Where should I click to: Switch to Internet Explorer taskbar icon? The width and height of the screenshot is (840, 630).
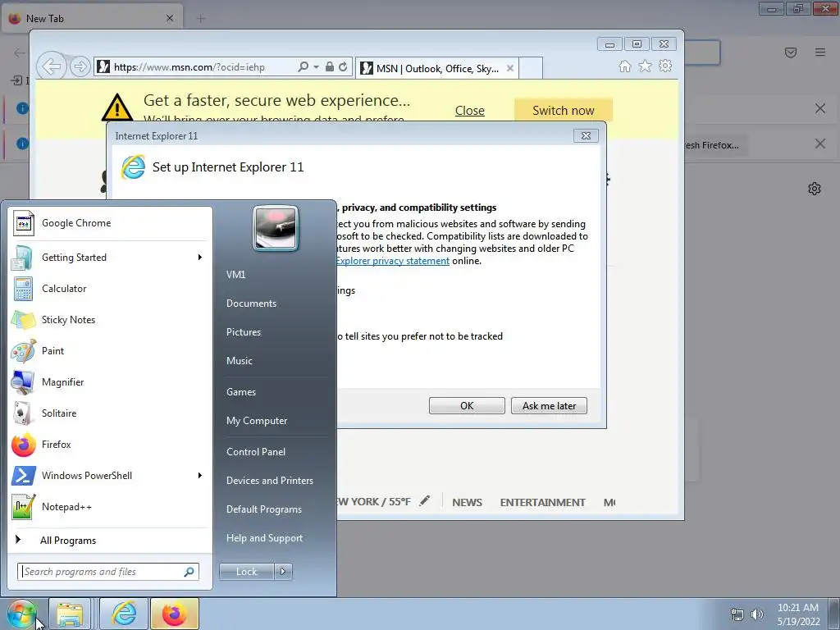(x=124, y=614)
